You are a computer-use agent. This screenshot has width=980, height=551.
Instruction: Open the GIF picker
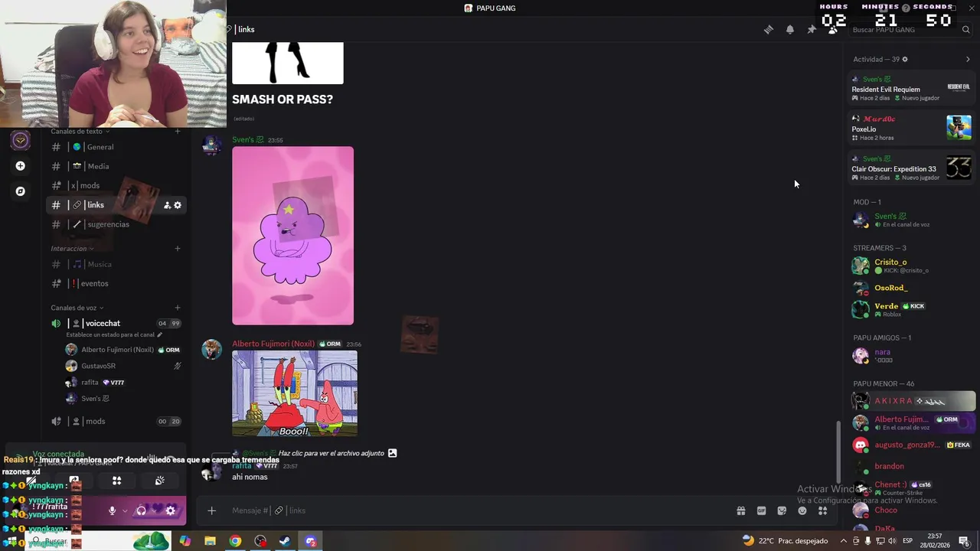pyautogui.click(x=762, y=510)
